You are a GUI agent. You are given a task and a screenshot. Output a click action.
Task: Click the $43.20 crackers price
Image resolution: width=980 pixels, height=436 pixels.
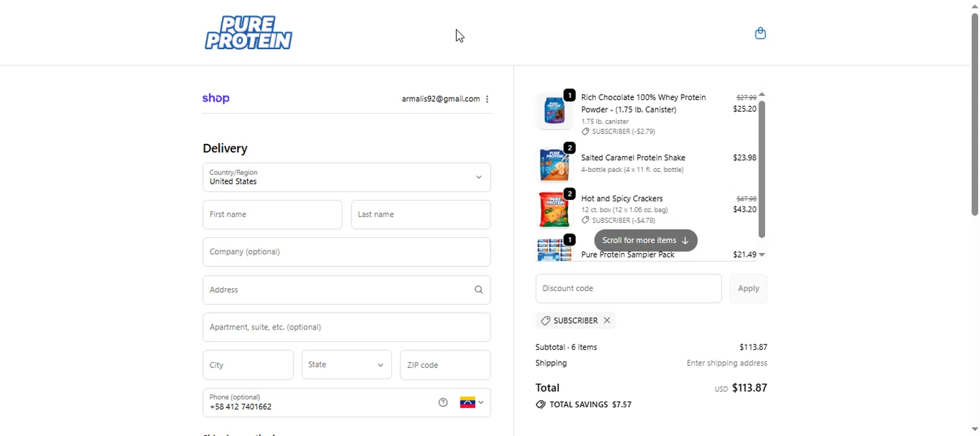click(x=745, y=210)
